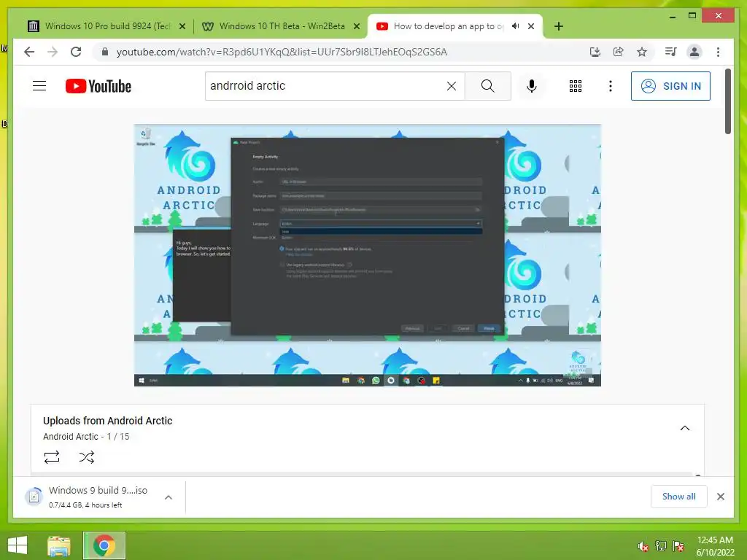Open the YouTube guide hamburger menu
This screenshot has height=560, width=747.
click(39, 86)
